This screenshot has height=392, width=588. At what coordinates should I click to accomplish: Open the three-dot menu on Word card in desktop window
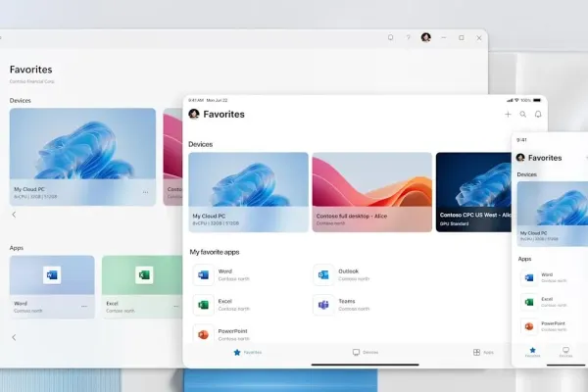tap(84, 306)
